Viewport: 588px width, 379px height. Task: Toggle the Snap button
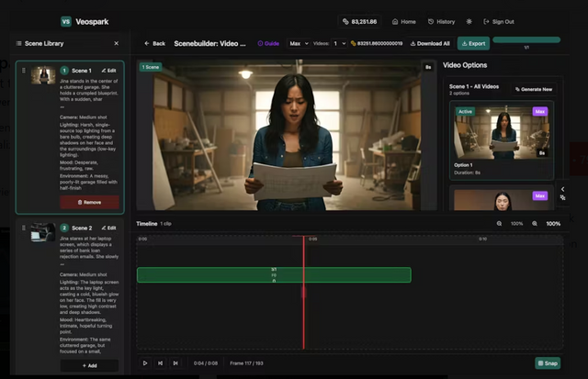[x=548, y=362]
